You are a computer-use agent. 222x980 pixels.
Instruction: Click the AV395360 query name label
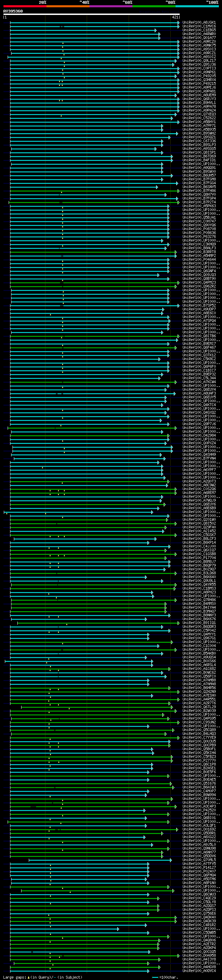click(x=13, y=11)
